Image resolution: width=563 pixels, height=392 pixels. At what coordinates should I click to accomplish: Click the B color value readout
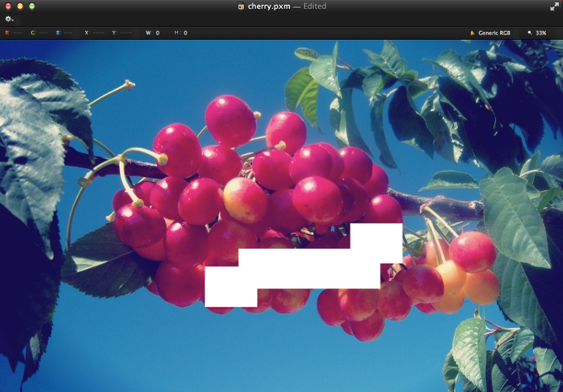(64, 33)
